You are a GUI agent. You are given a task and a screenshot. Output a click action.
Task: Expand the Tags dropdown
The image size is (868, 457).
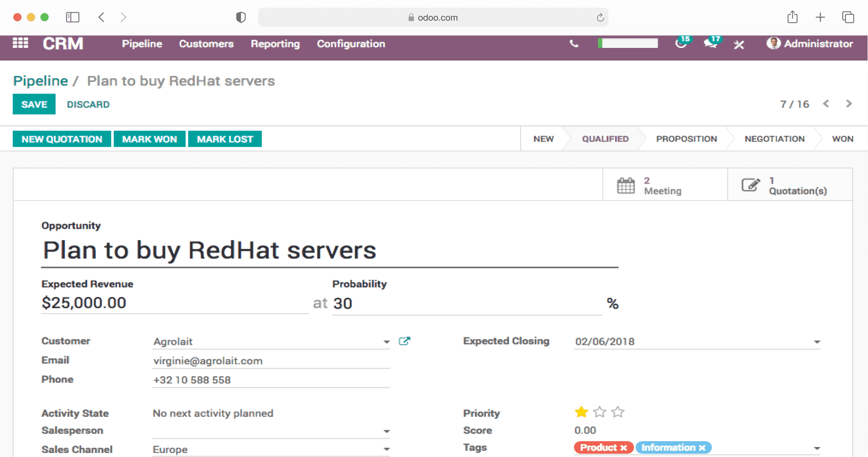click(817, 448)
